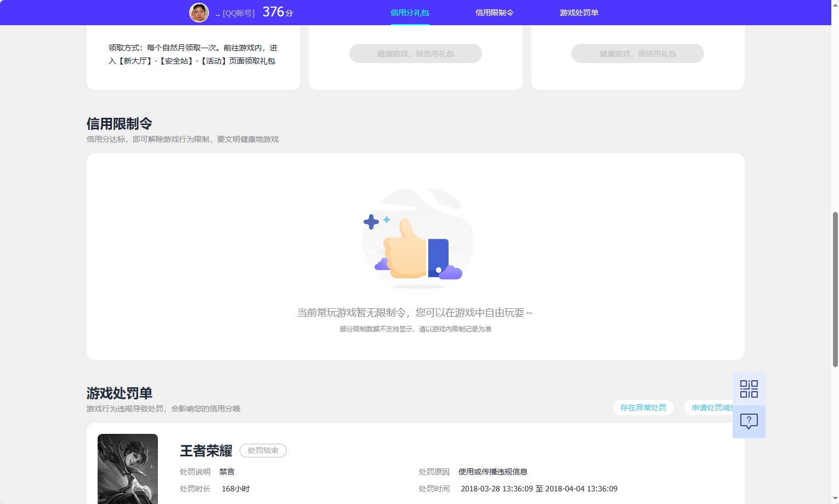Click the penalty time range 2018-03-28 至 2018-04-04

click(539, 489)
